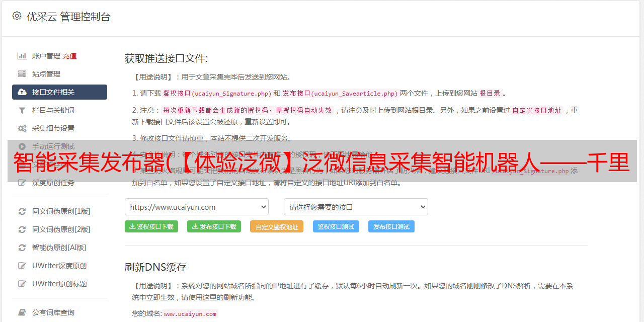Open 智能伪原创[AI版] sidebar item

coord(59,248)
